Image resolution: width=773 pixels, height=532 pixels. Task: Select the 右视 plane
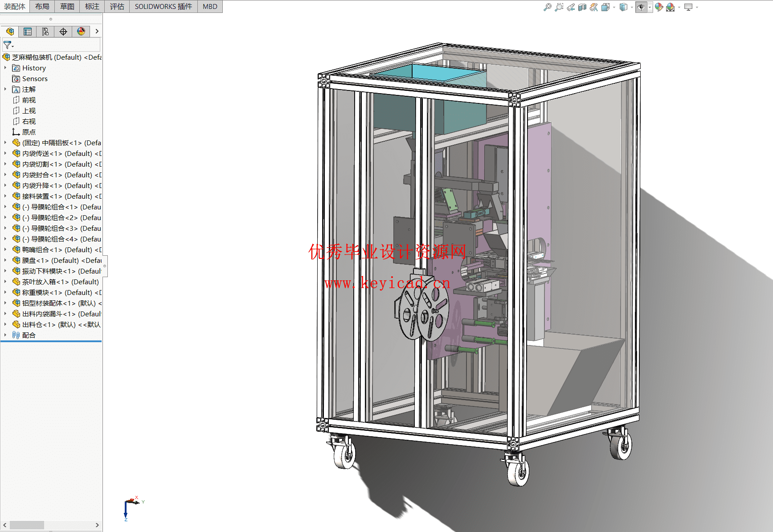[x=24, y=121]
